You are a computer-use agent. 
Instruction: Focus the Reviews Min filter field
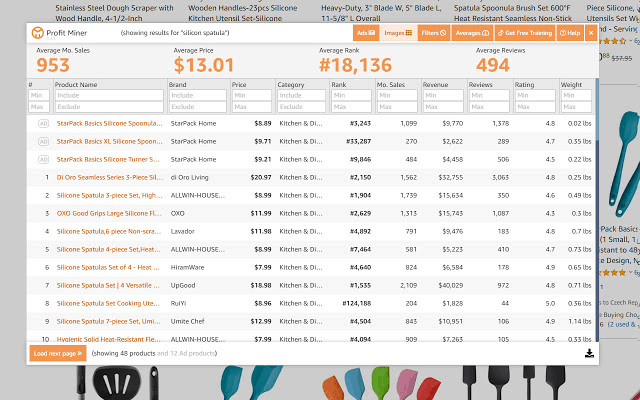[x=489, y=95]
